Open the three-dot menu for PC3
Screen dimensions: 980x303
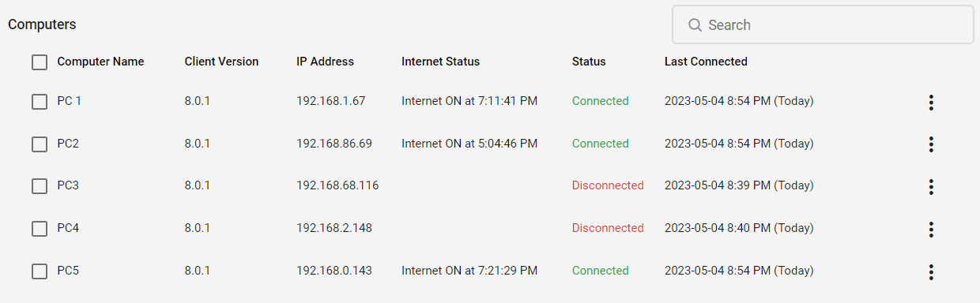[x=931, y=187]
